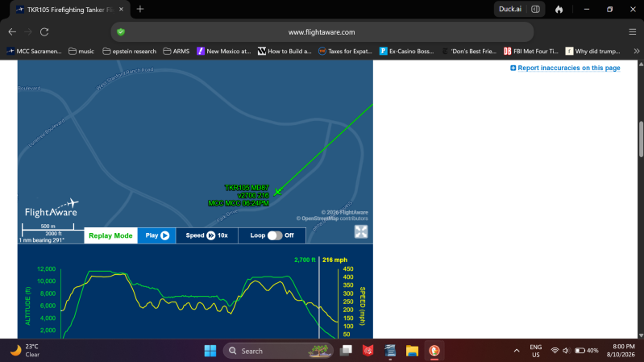
Task: Open the Why did trump... bookmark
Action: [592, 52]
